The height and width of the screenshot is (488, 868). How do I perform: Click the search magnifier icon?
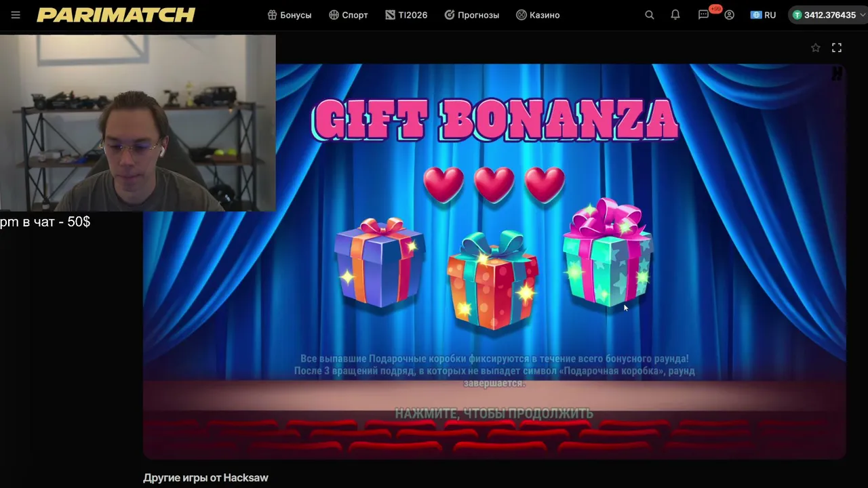coord(650,15)
